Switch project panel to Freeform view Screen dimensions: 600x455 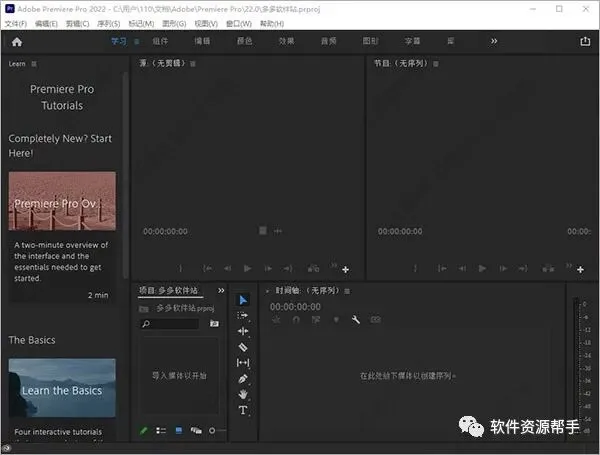[196, 431]
